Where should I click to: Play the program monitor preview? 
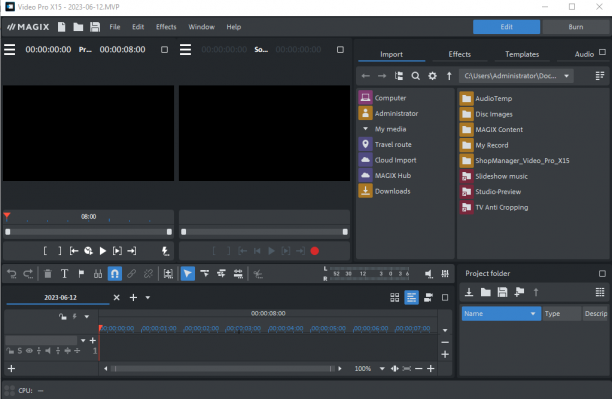(x=103, y=251)
